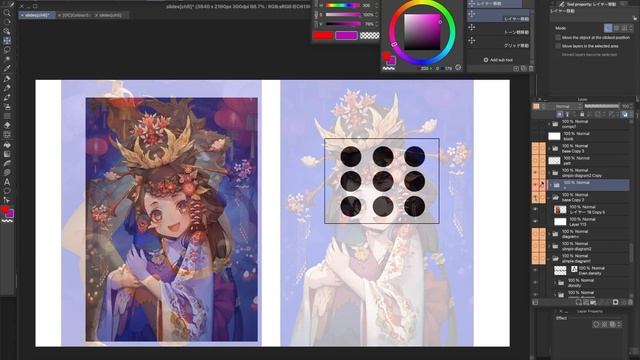
Task: Expand the compo folder in Layer panel
Action: click(549, 124)
